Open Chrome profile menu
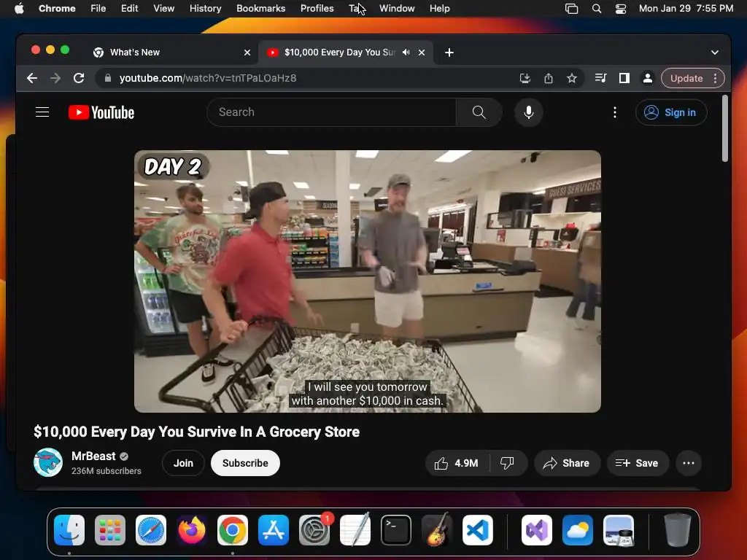This screenshot has width=747, height=560. 648,78
